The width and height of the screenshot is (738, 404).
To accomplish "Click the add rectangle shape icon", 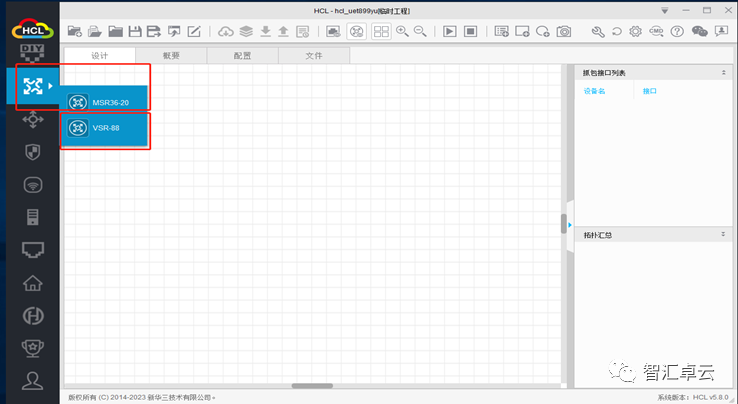I will coord(522,32).
